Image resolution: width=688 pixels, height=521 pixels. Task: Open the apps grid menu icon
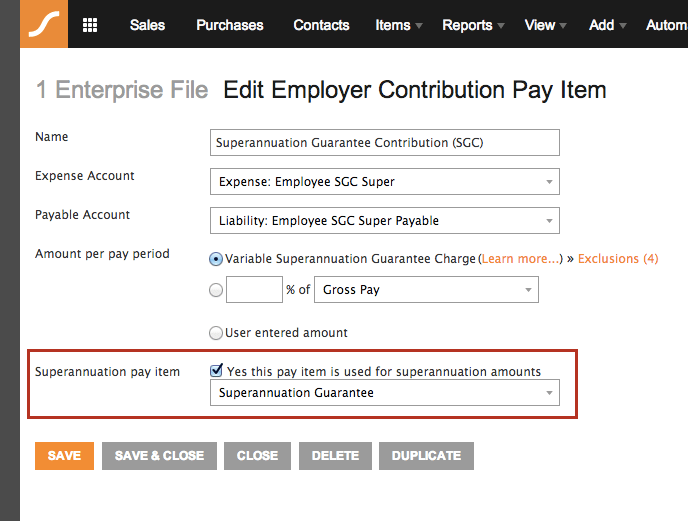(90, 25)
